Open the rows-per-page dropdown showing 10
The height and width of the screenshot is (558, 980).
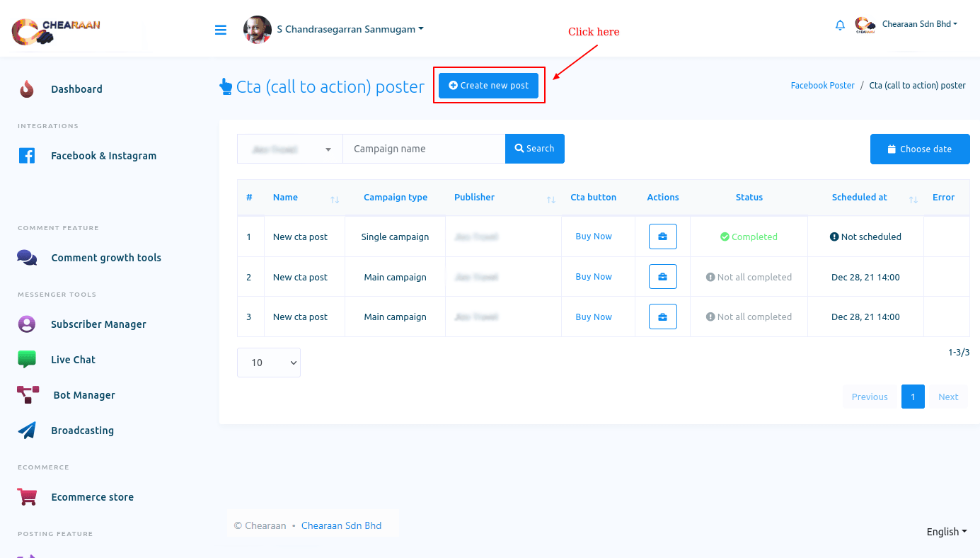269,363
